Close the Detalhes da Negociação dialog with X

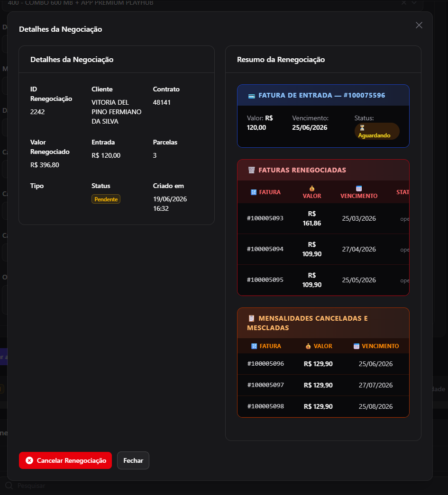click(419, 25)
